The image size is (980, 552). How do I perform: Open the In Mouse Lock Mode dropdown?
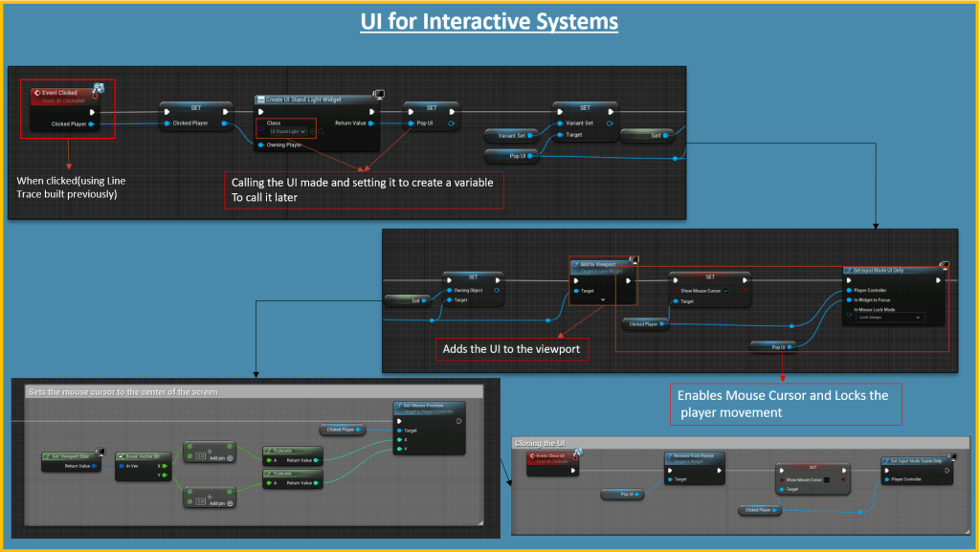tap(889, 317)
